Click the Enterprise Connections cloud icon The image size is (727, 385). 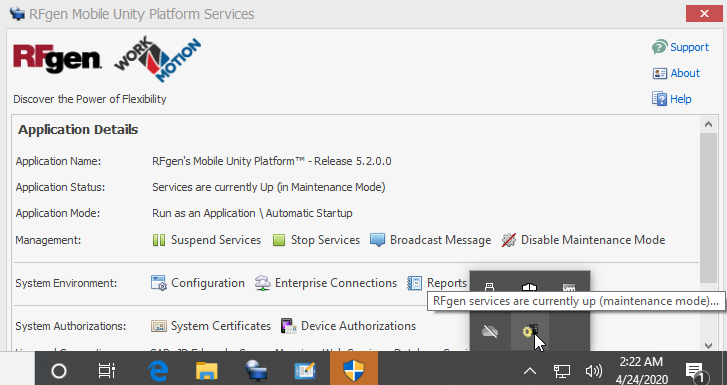[x=262, y=283]
